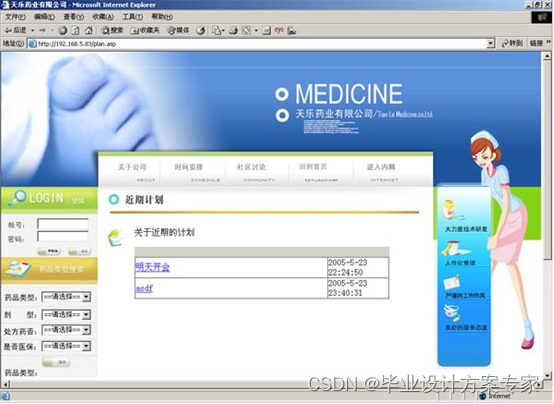The height and width of the screenshot is (404, 554).
Task: Click the 密码 password input field
Action: click(63, 237)
